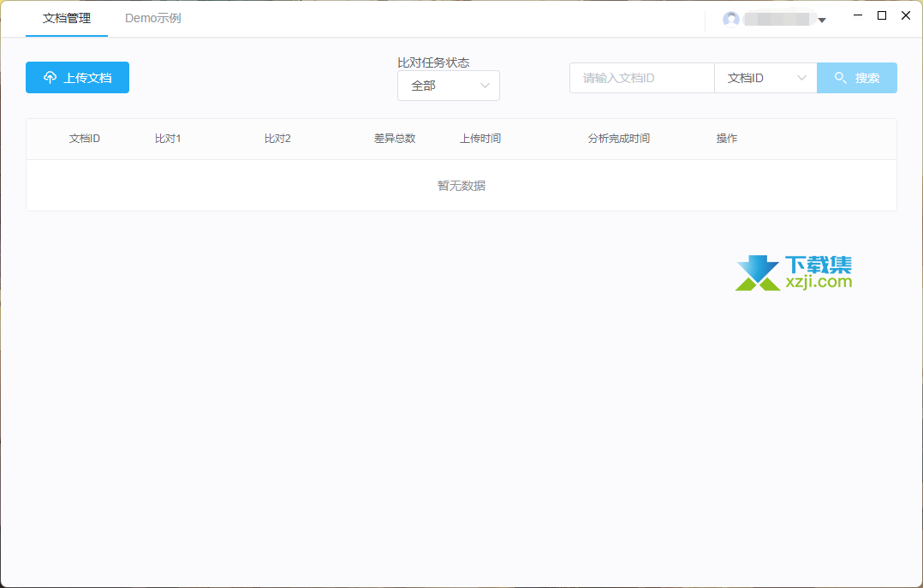Minimize the application window
Screen dimensions: 923x588
pos(858,15)
